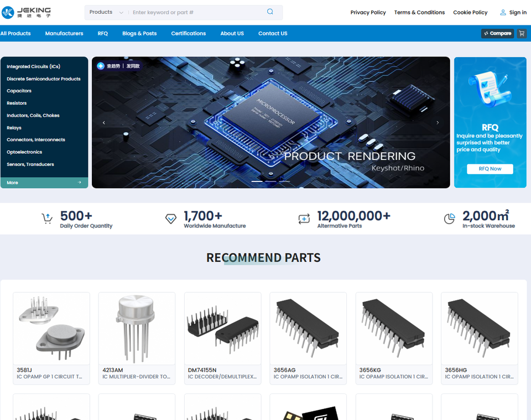The height and width of the screenshot is (420, 531).
Task: Click the 4213AM part name
Action: [x=113, y=370]
